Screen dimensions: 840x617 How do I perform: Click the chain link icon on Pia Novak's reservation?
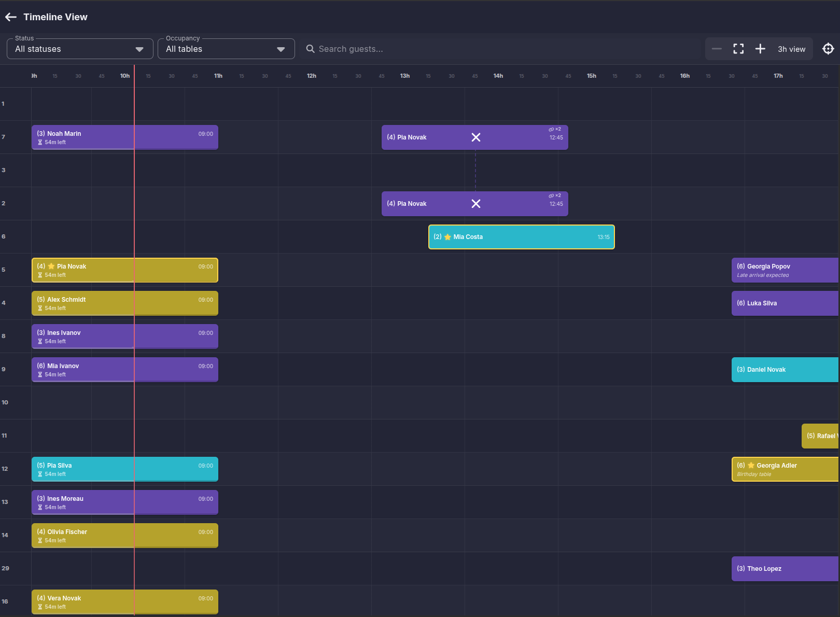point(551,129)
